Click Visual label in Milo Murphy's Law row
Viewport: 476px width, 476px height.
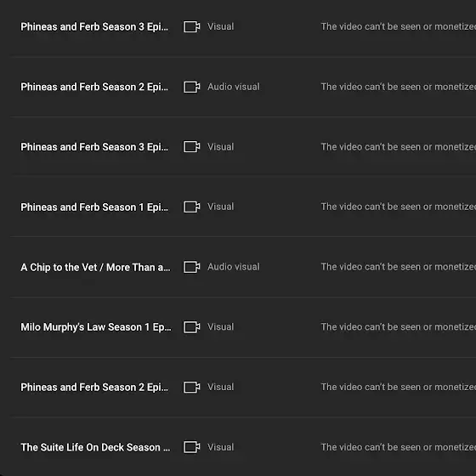[221, 327]
